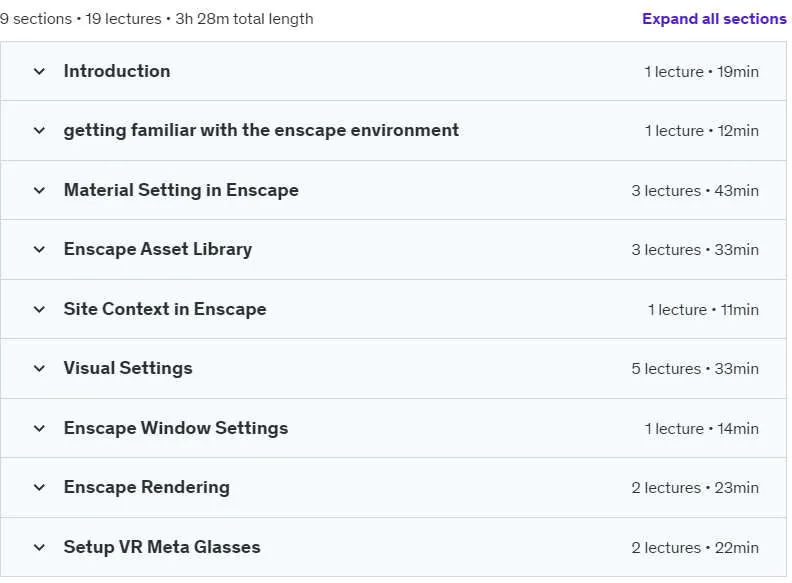Expand the Introduction section chevron

[39, 72]
